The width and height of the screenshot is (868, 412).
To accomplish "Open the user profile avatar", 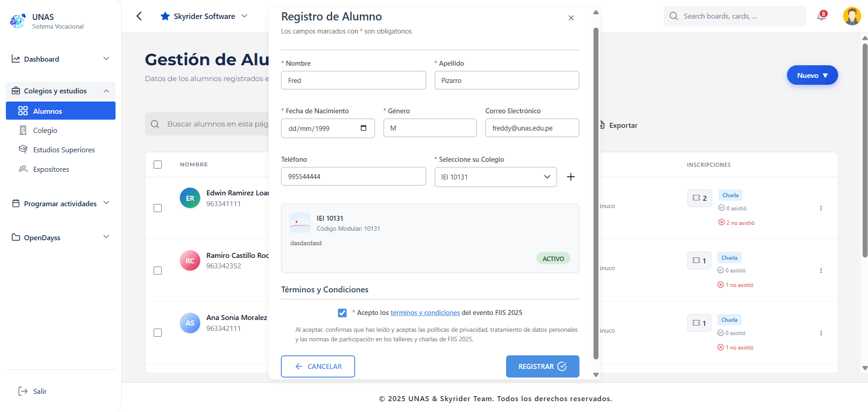I will 851,16.
